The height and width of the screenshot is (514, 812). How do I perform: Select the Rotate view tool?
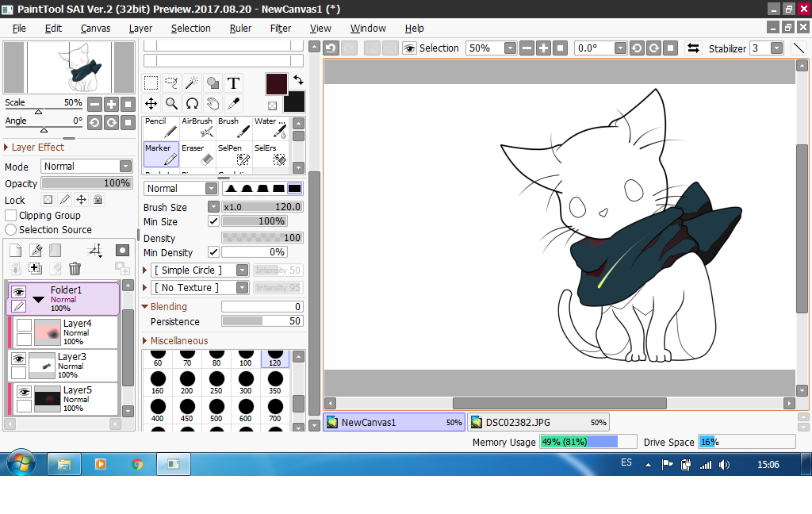coord(192,104)
